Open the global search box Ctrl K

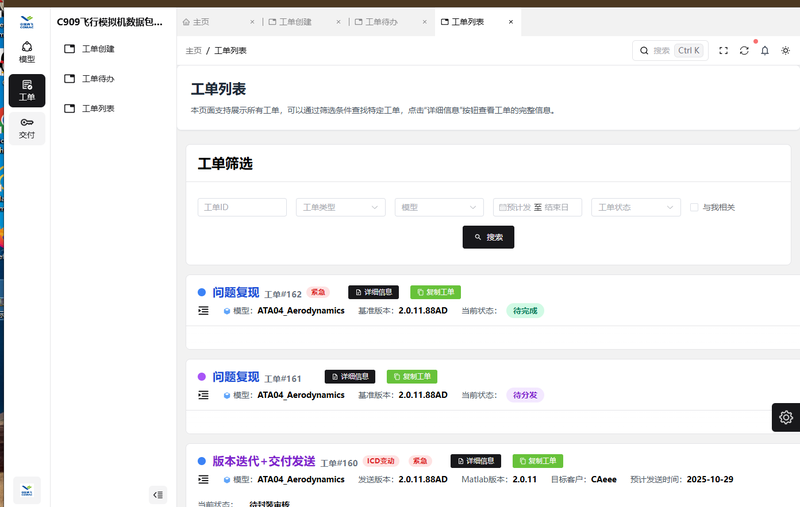coord(670,50)
